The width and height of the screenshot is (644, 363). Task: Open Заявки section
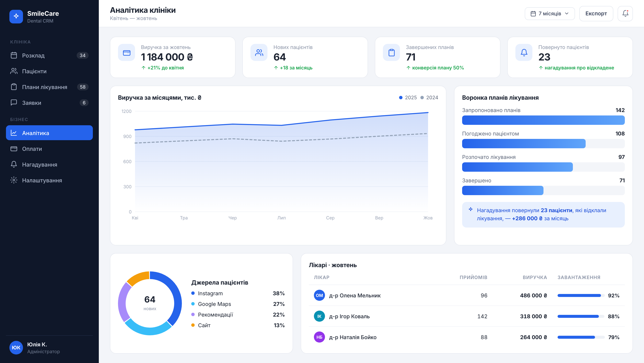(49, 102)
